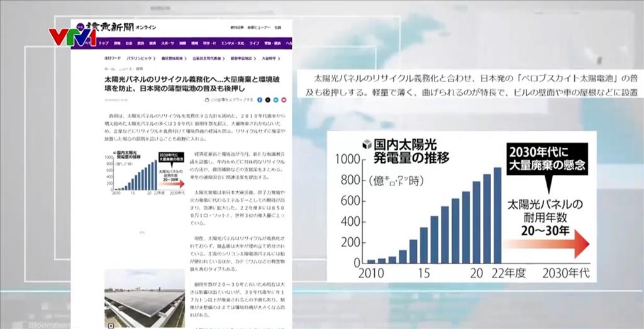Select the 経済 tab in the purple nav bar
644x329 pixels.
[152, 43]
